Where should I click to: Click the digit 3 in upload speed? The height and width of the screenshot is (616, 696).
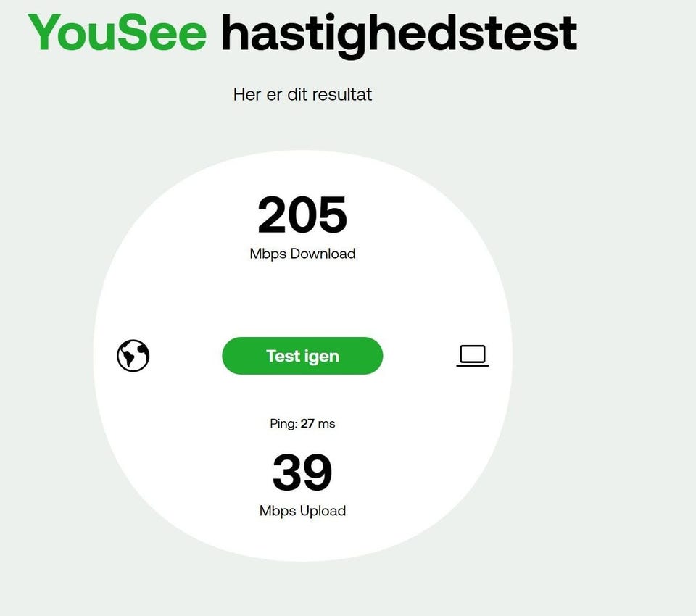click(287, 473)
